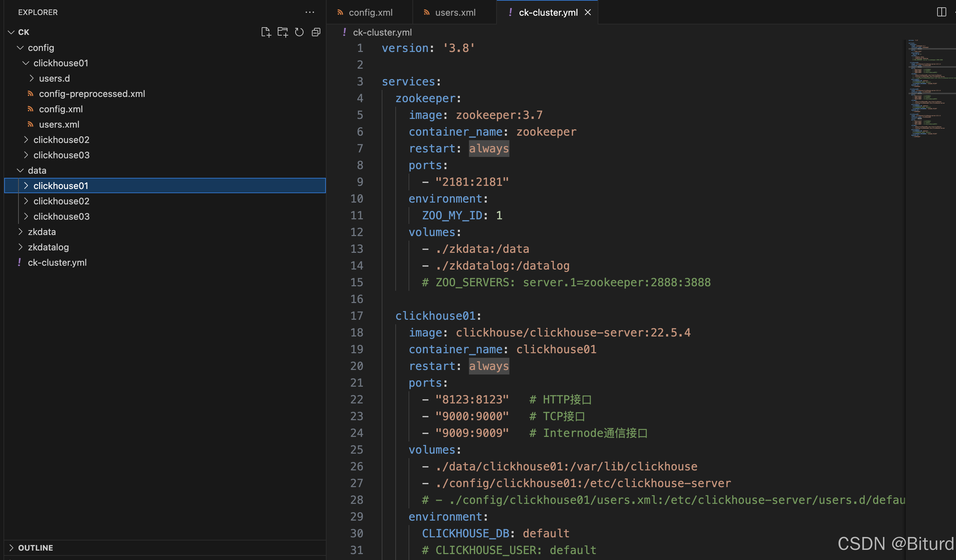Viewport: 956px width, 560px height.
Task: Click './zkdata:/data' volume entry
Action: pos(482,249)
